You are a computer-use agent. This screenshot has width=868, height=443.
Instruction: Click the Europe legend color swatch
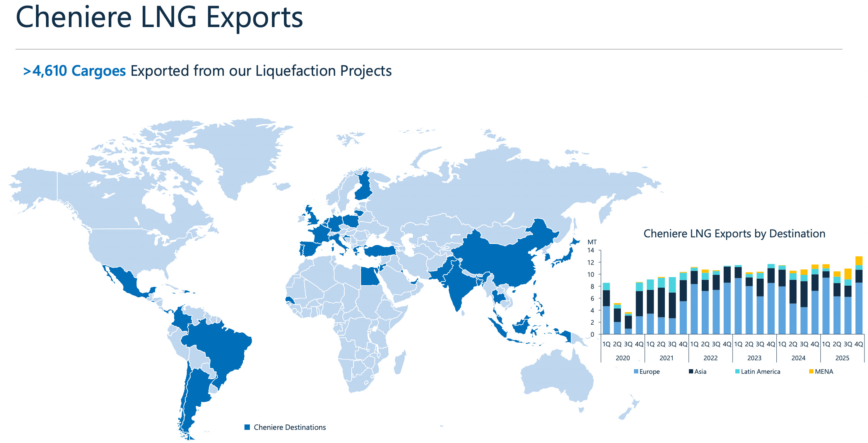click(636, 371)
